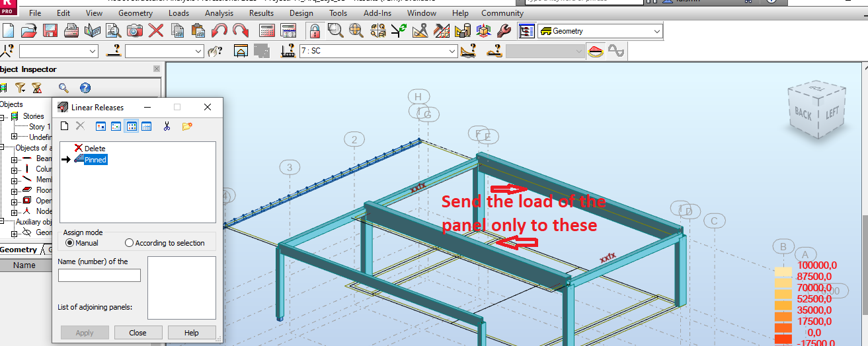This screenshot has width=868, height=346.
Task: Close the Object Inspector panel
Action: (157, 69)
